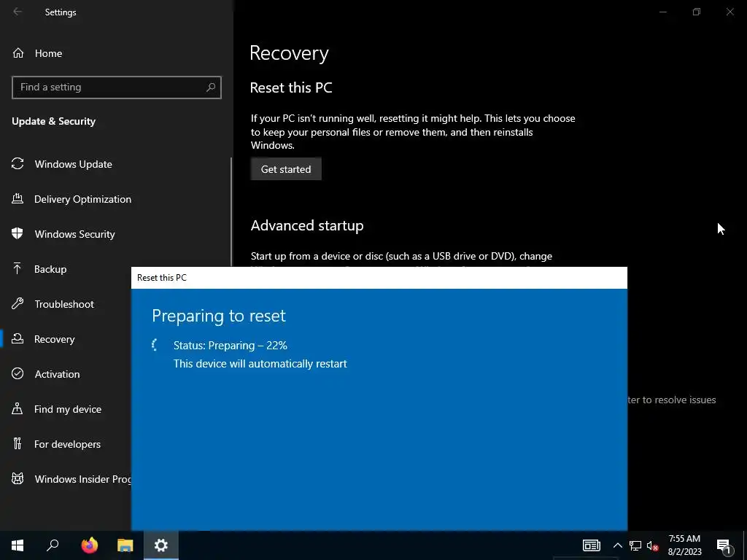Viewport: 747px width, 560px height.
Task: Click the Delivery Optimization icon
Action: click(x=18, y=198)
